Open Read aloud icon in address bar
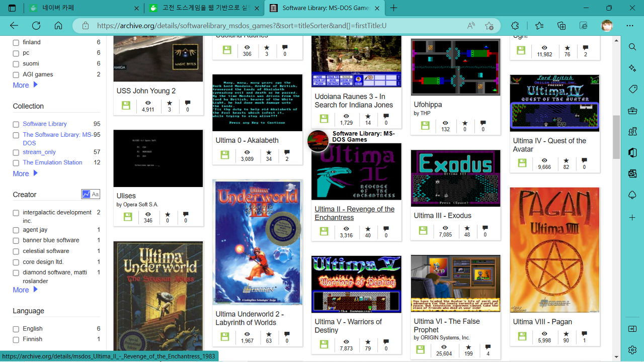This screenshot has height=362, width=644. tap(471, 26)
